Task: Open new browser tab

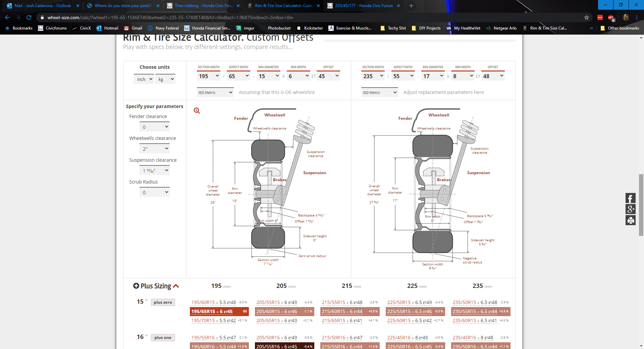Action: pyautogui.click(x=411, y=6)
